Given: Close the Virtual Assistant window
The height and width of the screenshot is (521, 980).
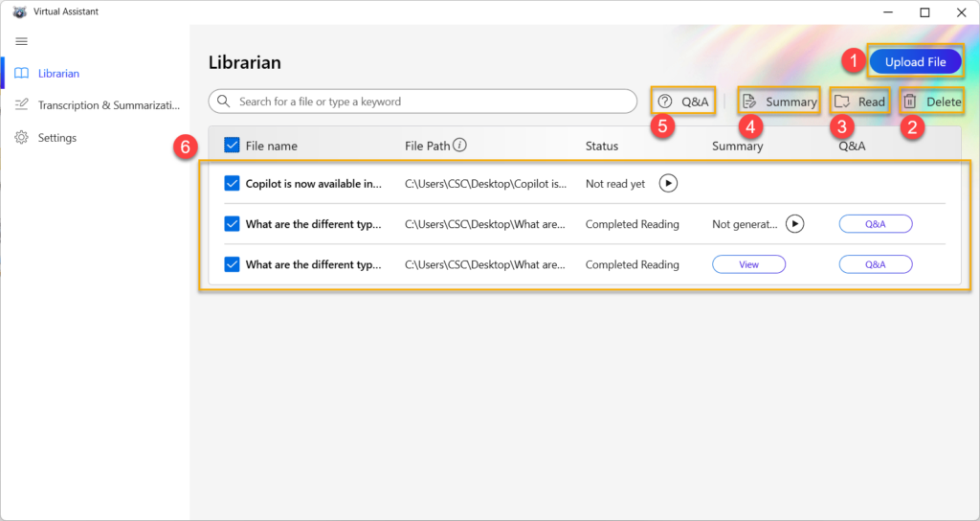Looking at the screenshot, I should (x=961, y=11).
